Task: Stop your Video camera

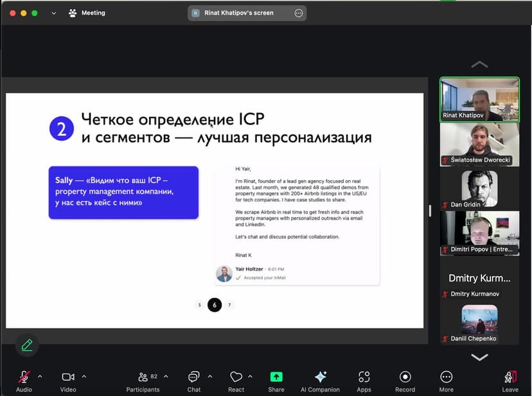Action: [x=67, y=379]
